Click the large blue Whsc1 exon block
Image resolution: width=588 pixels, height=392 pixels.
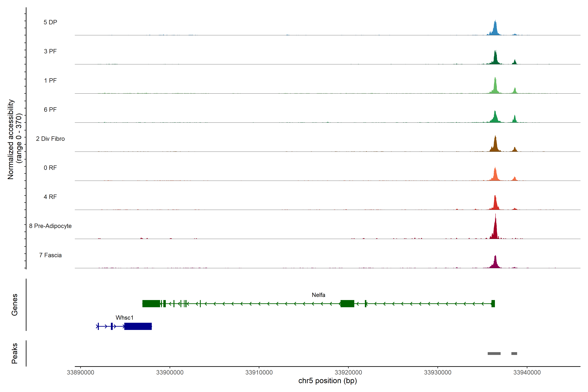point(138,326)
